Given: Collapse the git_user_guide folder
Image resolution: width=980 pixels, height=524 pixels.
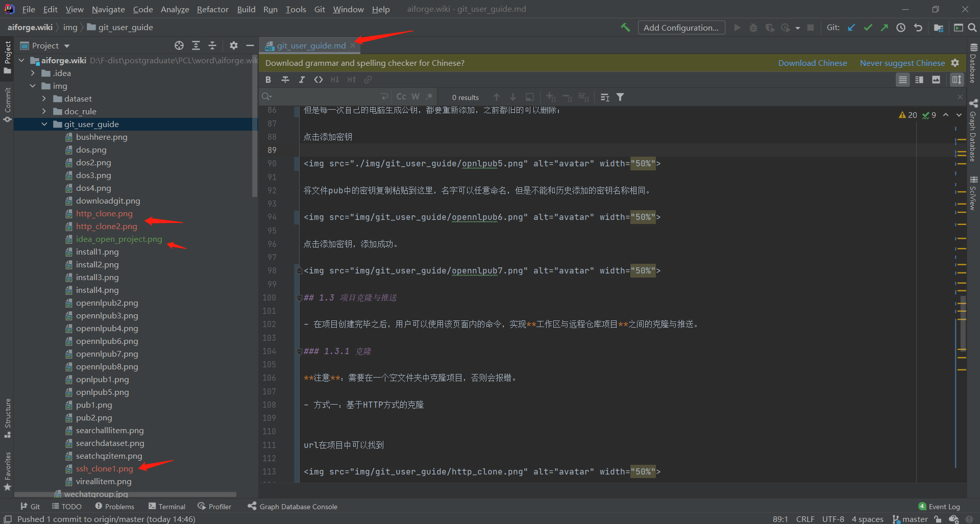Looking at the screenshot, I should pyautogui.click(x=44, y=124).
